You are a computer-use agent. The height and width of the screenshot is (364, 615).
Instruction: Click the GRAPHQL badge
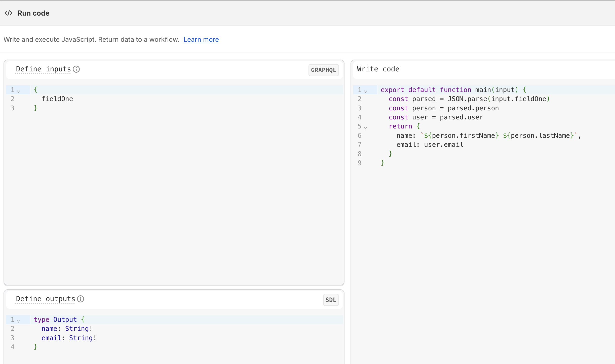coord(324,70)
